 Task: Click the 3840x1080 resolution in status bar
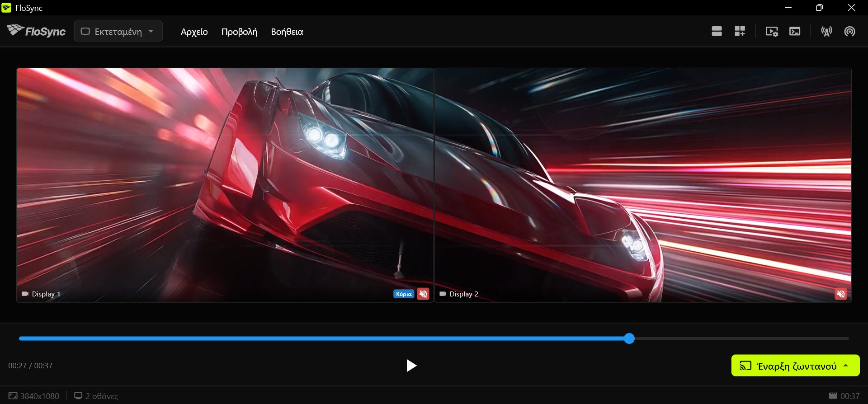click(34, 396)
